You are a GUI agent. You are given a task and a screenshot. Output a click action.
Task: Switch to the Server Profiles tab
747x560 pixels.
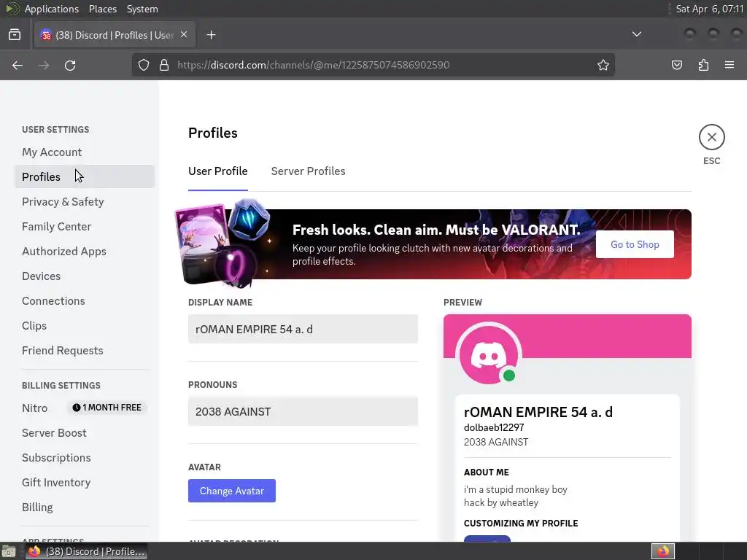309,171
